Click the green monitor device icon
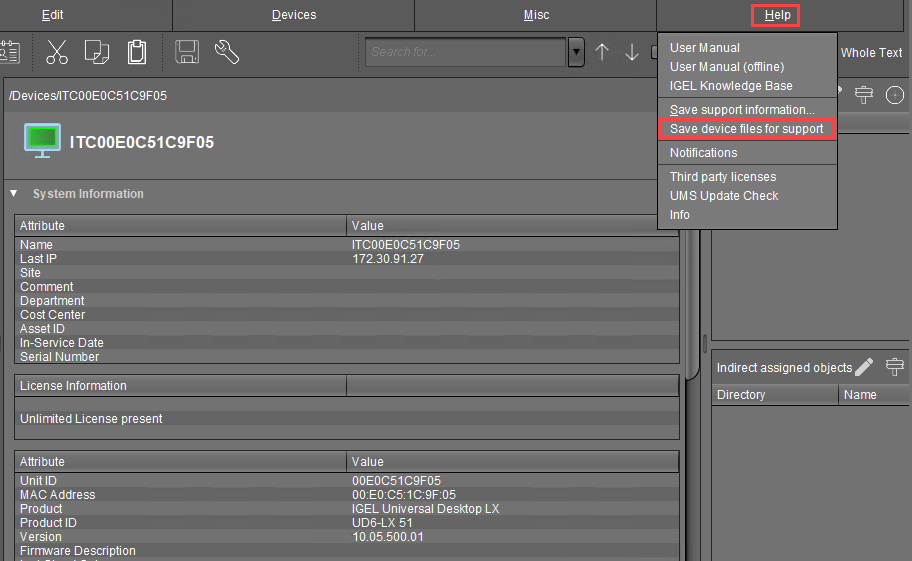 pyautogui.click(x=42, y=142)
